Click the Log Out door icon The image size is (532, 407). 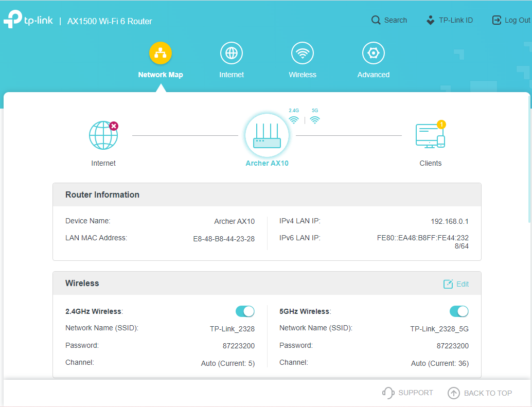pos(496,21)
